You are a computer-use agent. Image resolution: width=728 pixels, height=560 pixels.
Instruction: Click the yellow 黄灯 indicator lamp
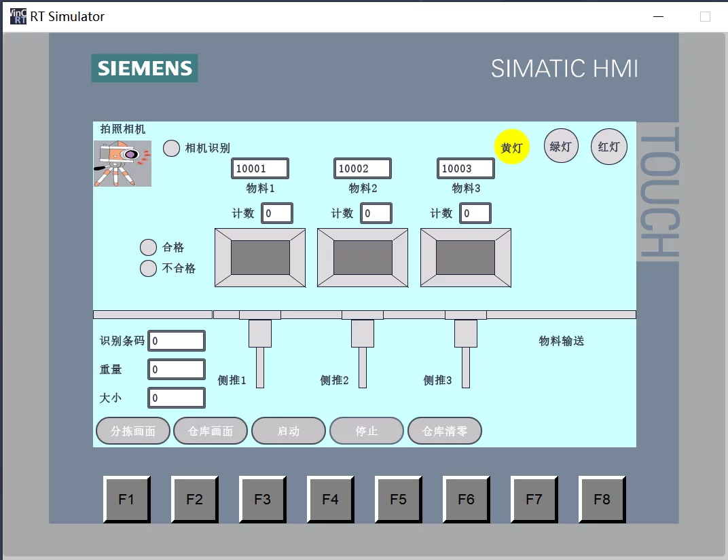[x=512, y=147]
